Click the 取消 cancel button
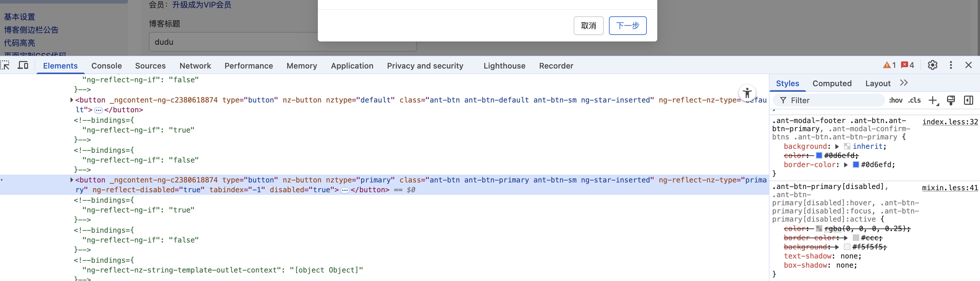 click(588, 25)
